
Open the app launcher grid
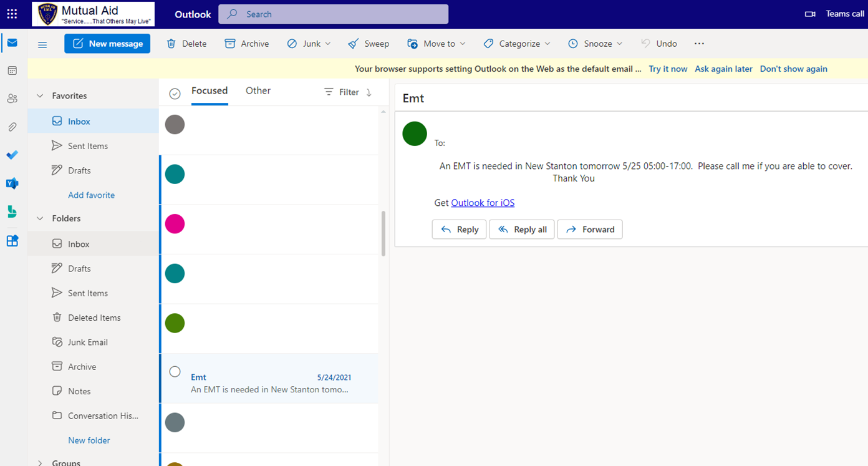[x=12, y=14]
